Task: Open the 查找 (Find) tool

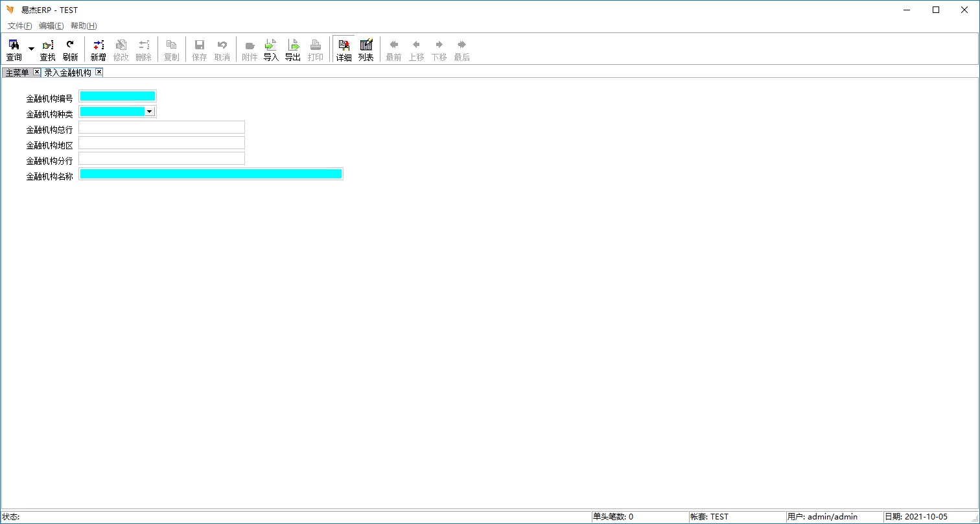Action: [x=48, y=50]
